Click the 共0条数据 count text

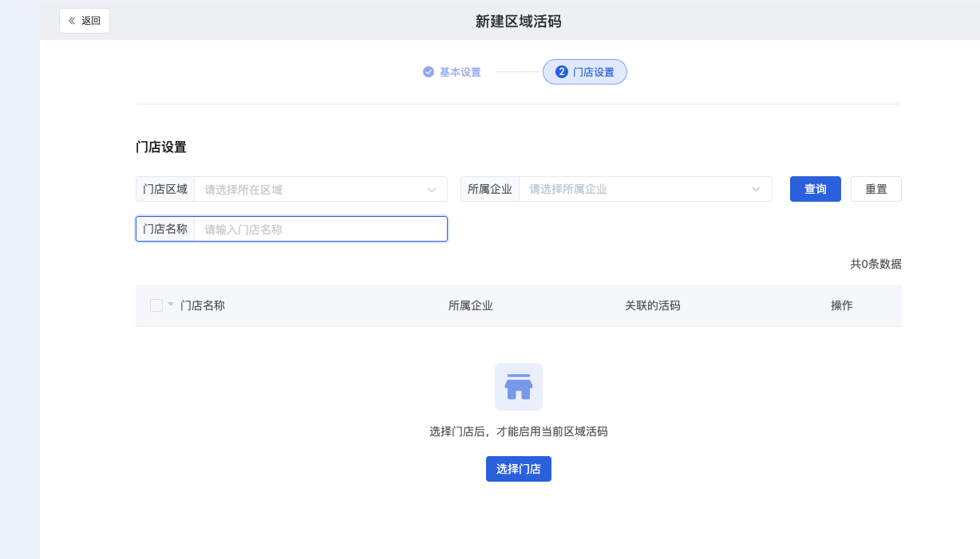875,264
